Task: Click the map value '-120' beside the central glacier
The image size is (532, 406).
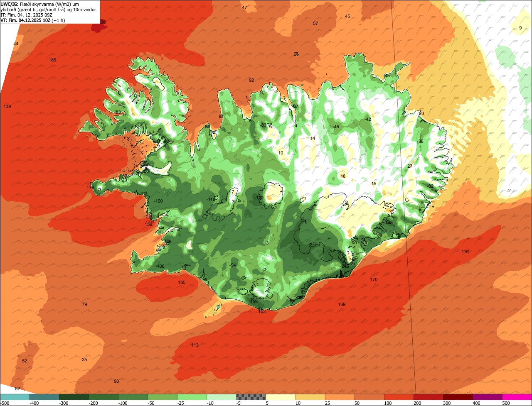Action: pyautogui.click(x=259, y=198)
